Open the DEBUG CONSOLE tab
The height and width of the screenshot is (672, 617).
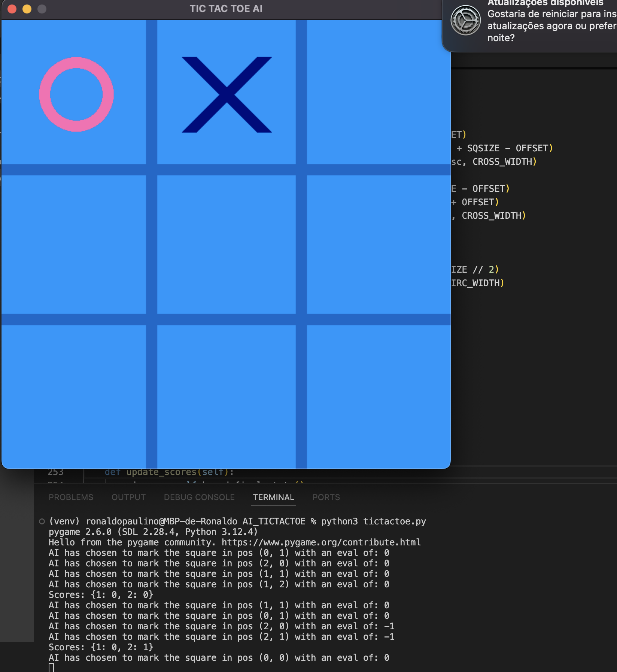[199, 497]
